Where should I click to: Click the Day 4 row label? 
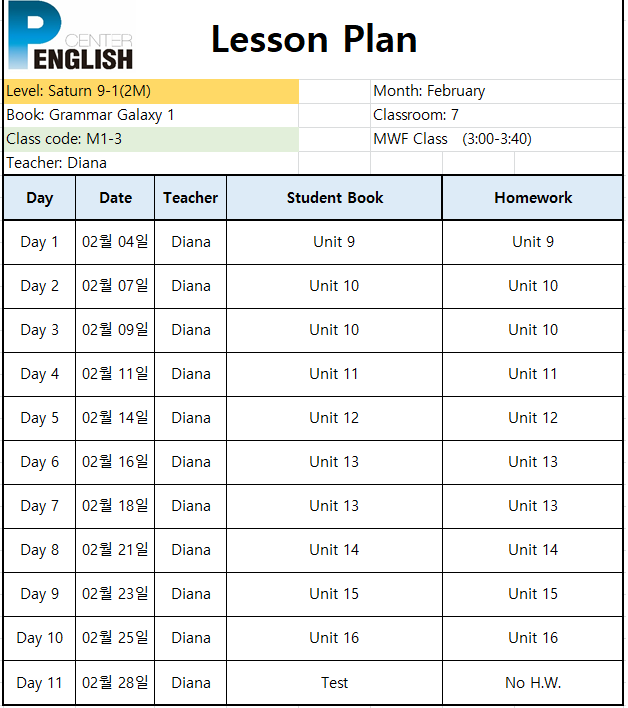pos(40,374)
